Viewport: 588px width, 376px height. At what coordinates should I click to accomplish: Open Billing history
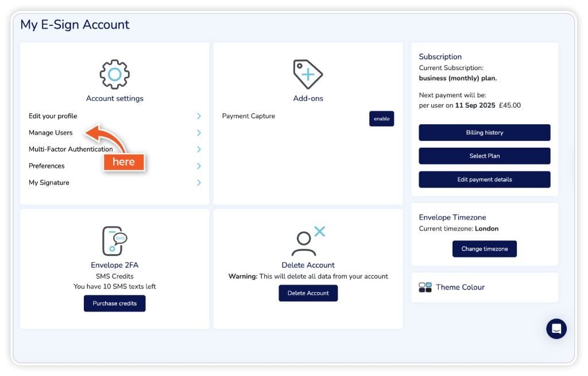pyautogui.click(x=484, y=133)
